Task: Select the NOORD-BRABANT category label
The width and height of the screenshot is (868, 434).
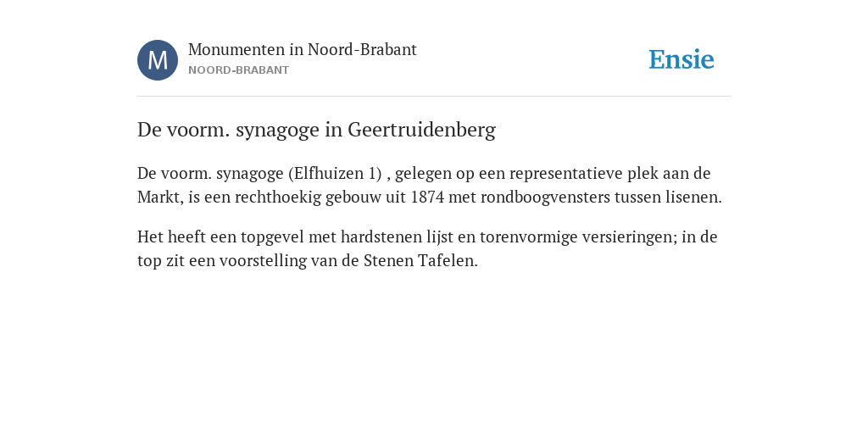Action: (x=238, y=70)
